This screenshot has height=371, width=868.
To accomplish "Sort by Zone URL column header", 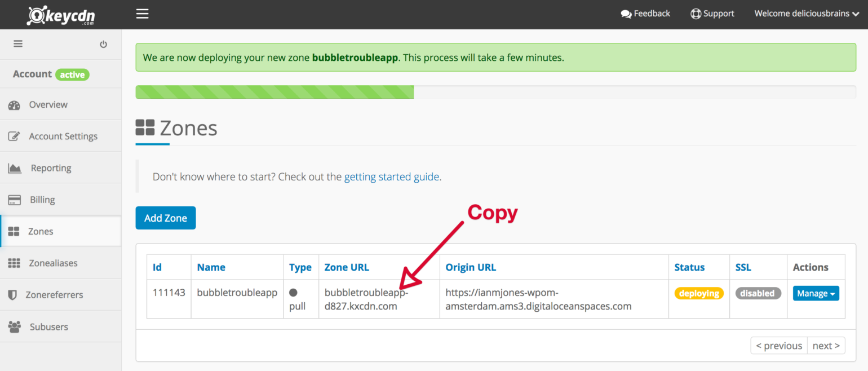I will pos(347,267).
